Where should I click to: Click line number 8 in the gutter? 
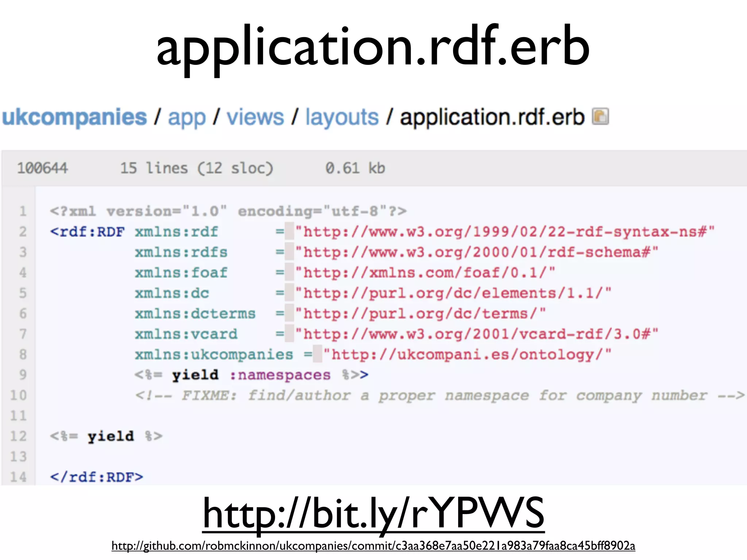(x=23, y=354)
